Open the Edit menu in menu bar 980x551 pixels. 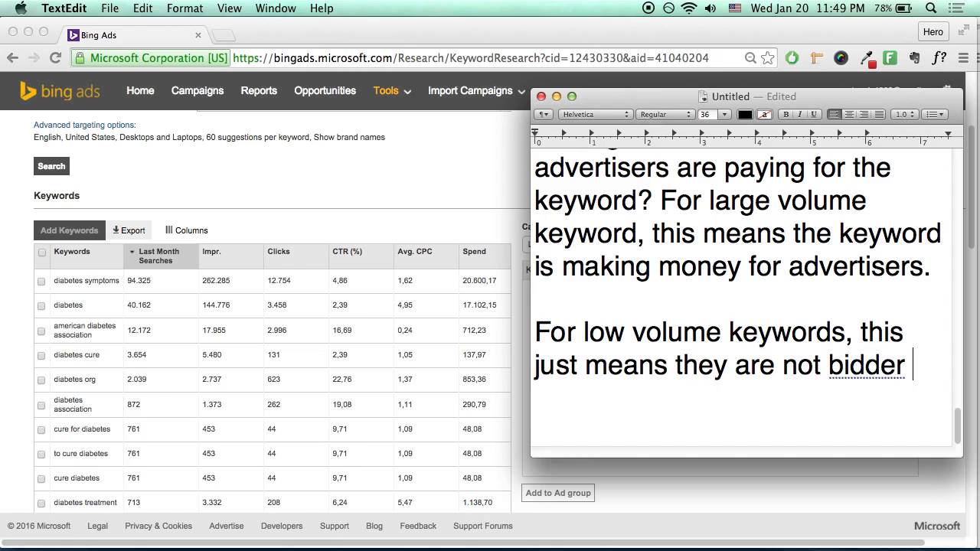[x=142, y=8]
